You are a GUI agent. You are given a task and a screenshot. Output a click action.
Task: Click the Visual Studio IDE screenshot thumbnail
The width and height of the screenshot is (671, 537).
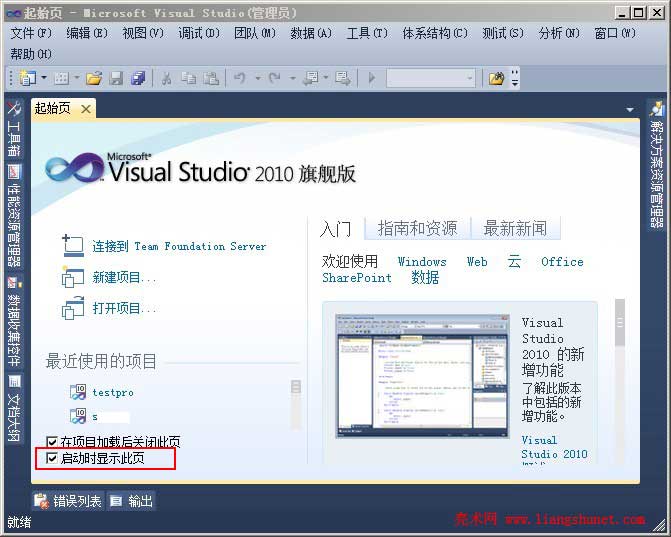423,376
